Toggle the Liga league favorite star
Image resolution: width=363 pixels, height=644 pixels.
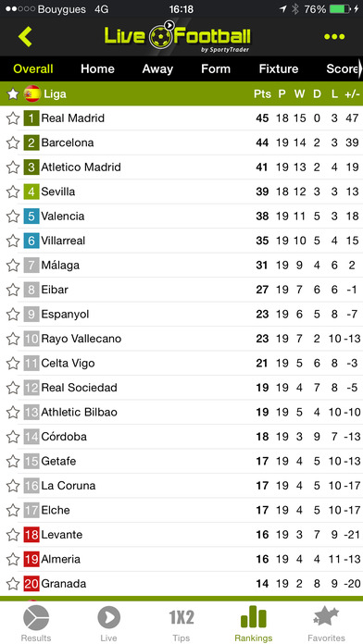[x=13, y=94]
